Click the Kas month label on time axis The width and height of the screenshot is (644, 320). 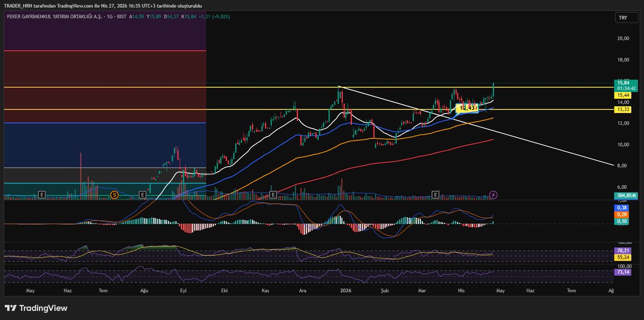[x=265, y=291]
